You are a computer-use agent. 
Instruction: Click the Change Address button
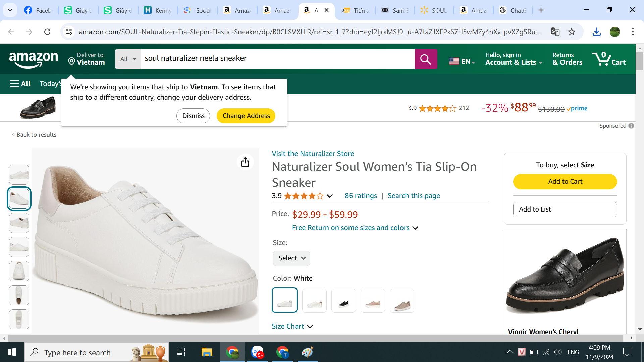[246, 116]
